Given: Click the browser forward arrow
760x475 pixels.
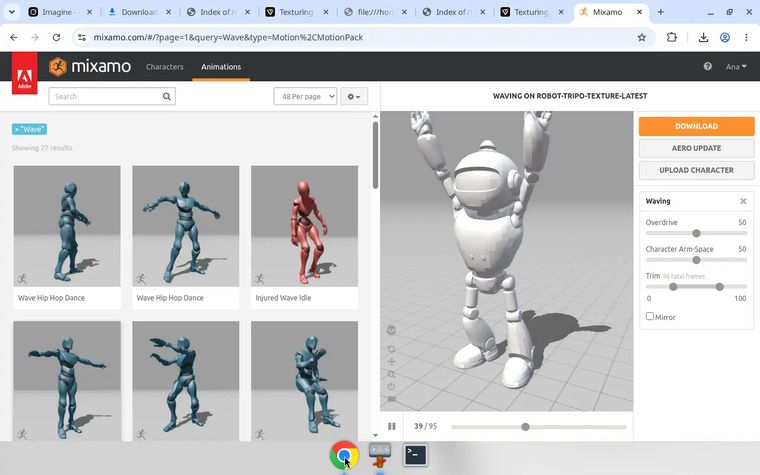Looking at the screenshot, I should click(x=35, y=37).
